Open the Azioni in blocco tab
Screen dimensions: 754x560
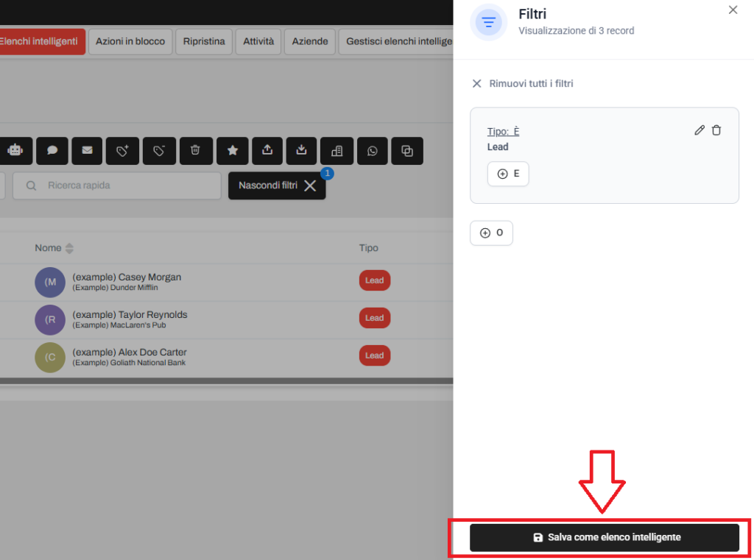pyautogui.click(x=130, y=41)
